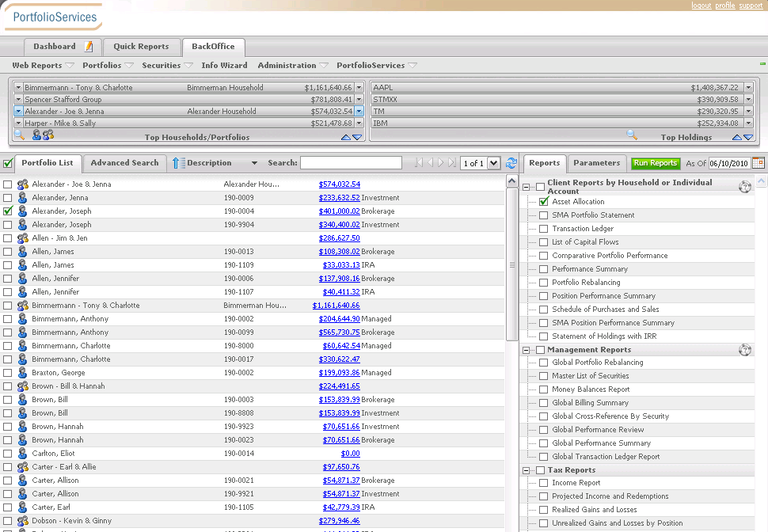The height and width of the screenshot is (532, 768).
Task: Collapse the Client Reports by Household tree node
Action: click(526, 187)
